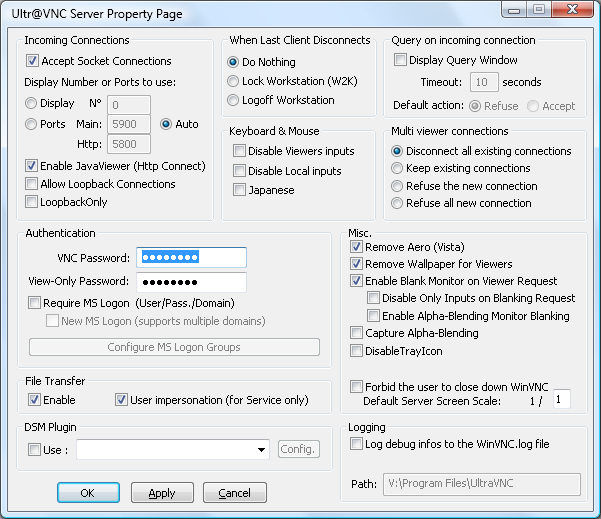Select the Display number radio button
This screenshot has width=601, height=519.
click(32, 103)
